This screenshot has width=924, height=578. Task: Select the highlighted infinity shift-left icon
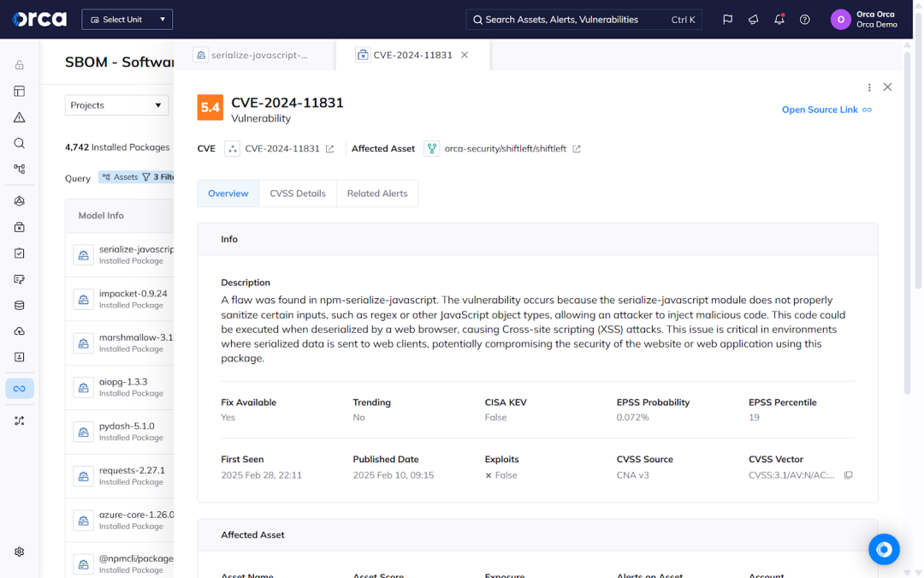(x=20, y=389)
